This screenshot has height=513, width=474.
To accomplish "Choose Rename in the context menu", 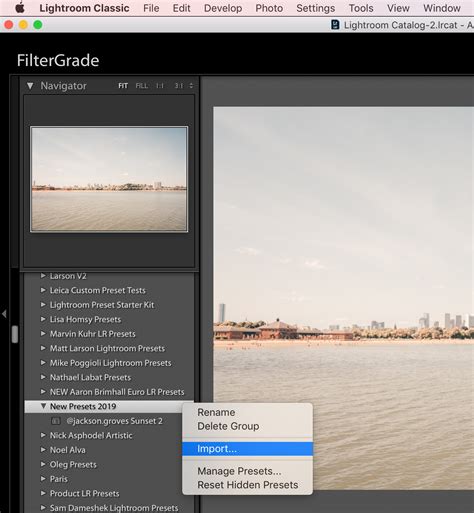I will (247, 412).
